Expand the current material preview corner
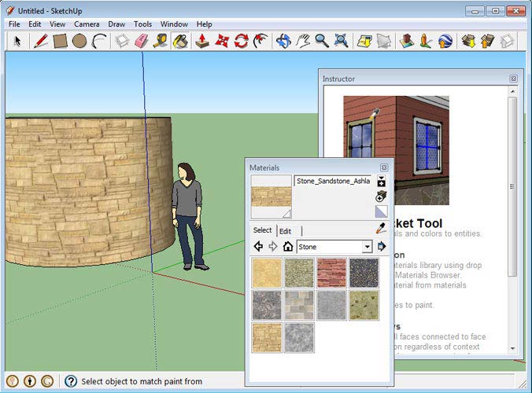The image size is (532, 393). tap(286, 213)
